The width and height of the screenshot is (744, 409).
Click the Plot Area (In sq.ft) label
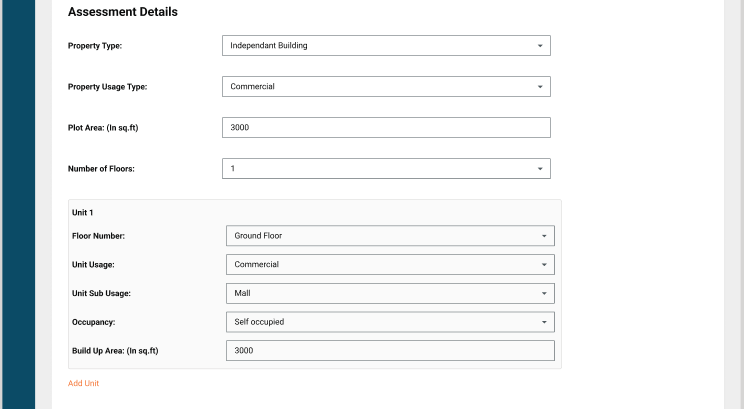pos(110,128)
